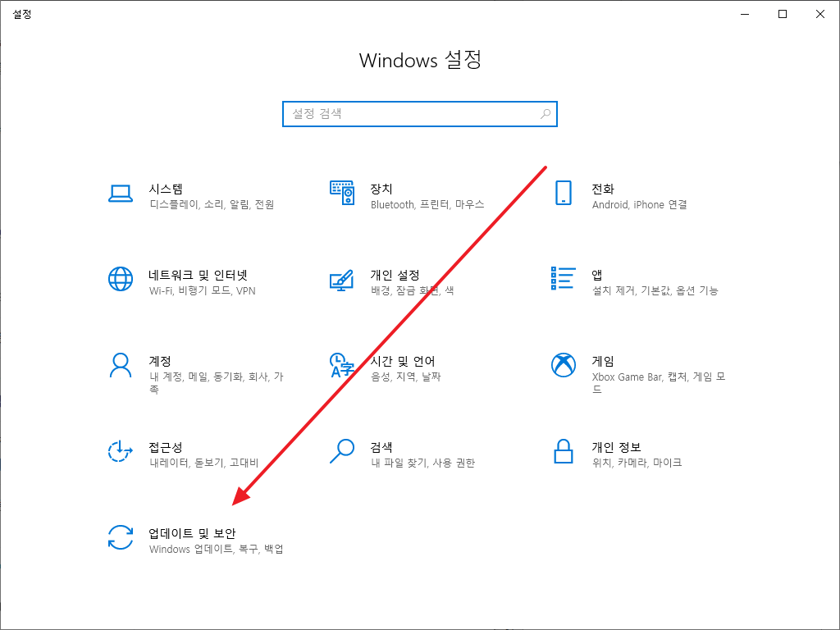The height and width of the screenshot is (630, 840).
Task: Maximize the 설정 window
Action: click(x=782, y=14)
